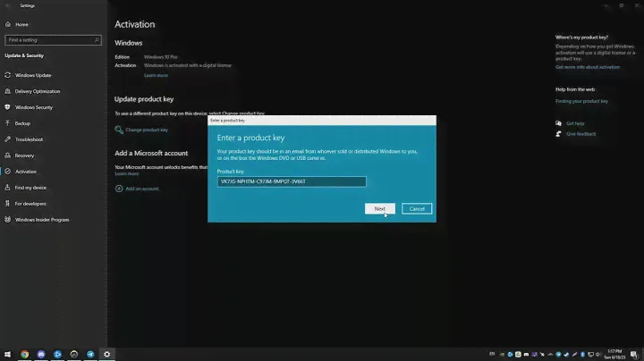Screen dimensions: 644x361
Task: Click the Next button in product key dialog
Action: point(379,208)
